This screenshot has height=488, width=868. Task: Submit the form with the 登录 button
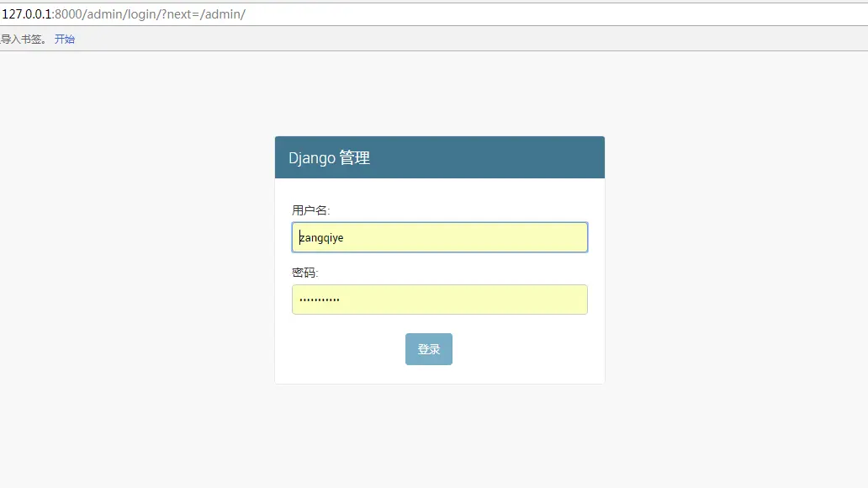428,349
